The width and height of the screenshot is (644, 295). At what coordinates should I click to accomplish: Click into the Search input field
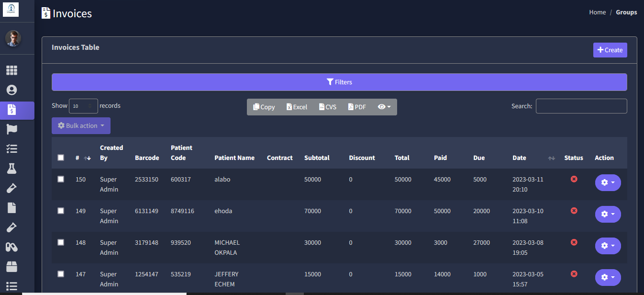[x=581, y=106]
